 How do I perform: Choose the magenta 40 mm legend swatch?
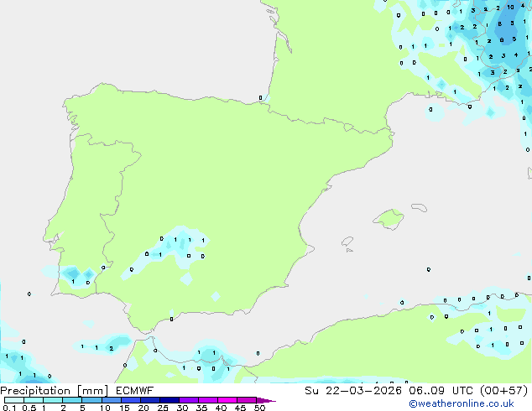click(x=227, y=400)
